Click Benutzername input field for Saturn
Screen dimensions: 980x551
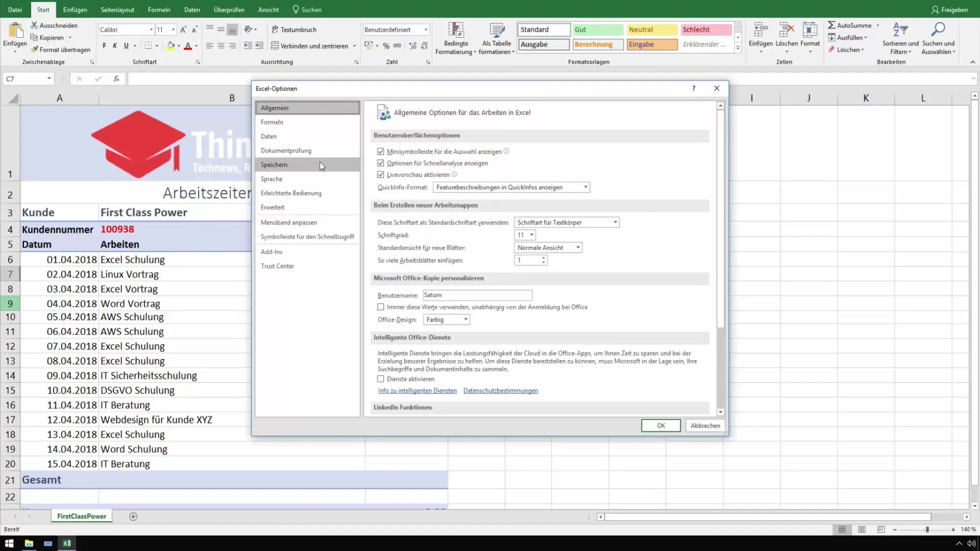click(x=477, y=295)
